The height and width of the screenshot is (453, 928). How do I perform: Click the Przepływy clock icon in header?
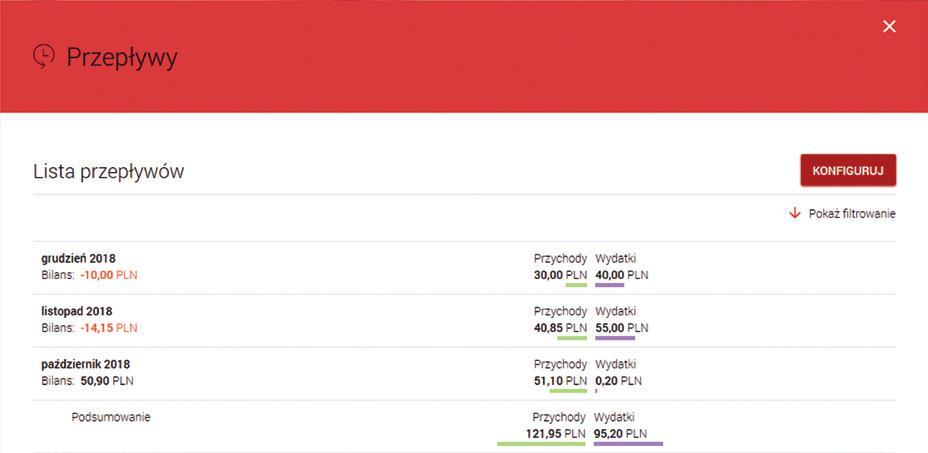[44, 57]
